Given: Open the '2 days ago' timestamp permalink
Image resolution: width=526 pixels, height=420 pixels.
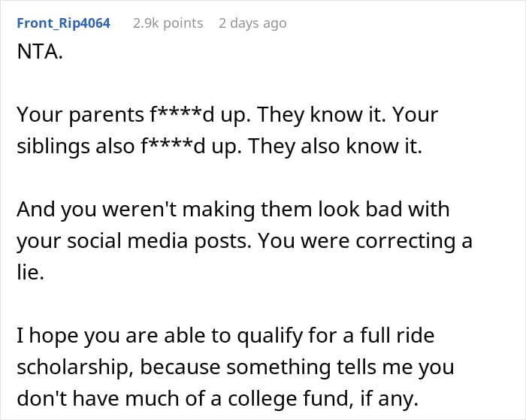Looking at the screenshot, I should (x=252, y=23).
